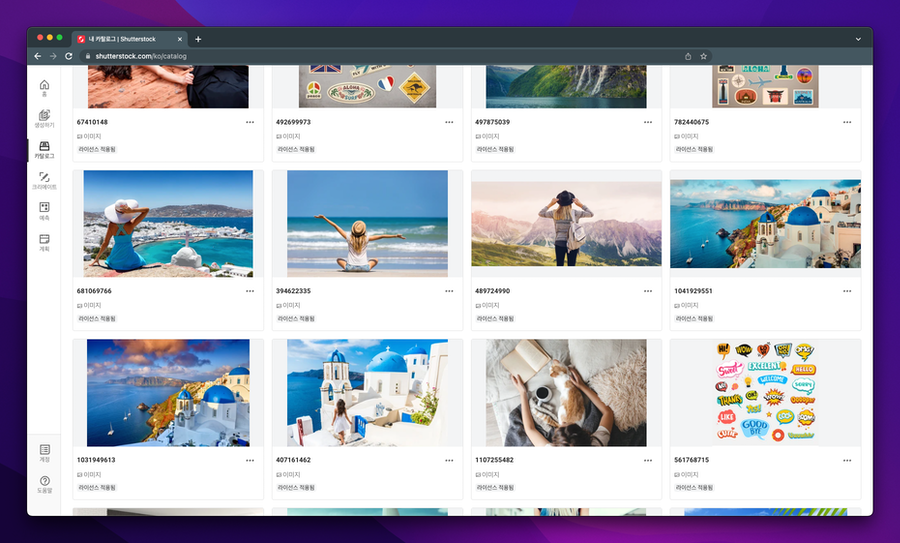The height and width of the screenshot is (543, 900).
Task: Click 라이선스 적용됨 tag under 681069766
Action: (97, 319)
